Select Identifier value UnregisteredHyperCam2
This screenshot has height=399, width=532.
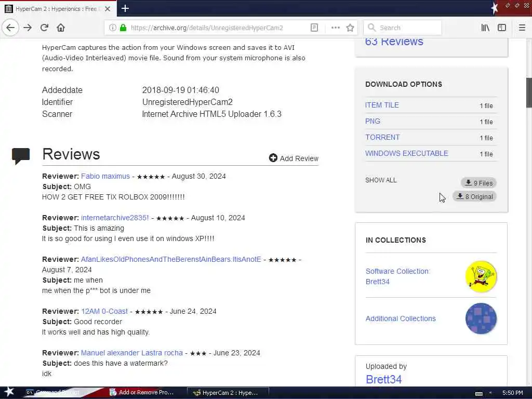pos(187,102)
